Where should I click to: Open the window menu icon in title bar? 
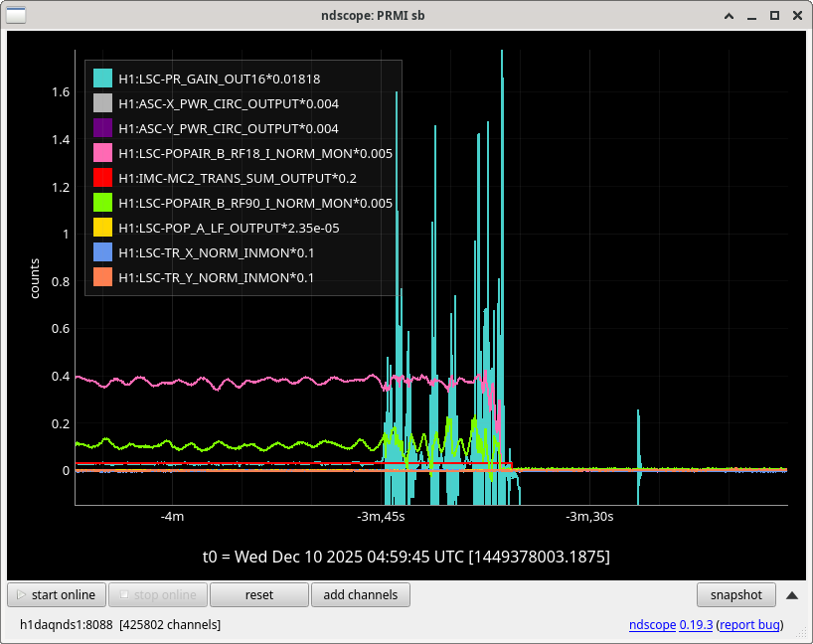pos(17,15)
